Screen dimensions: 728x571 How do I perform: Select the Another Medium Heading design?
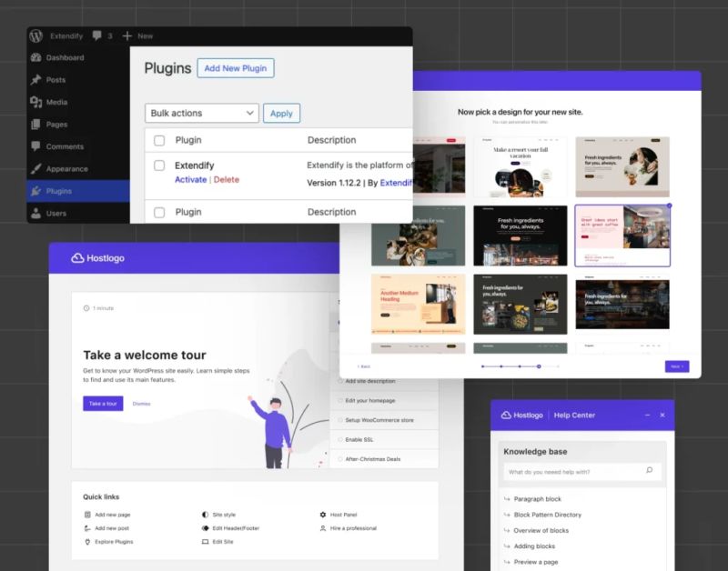coord(419,304)
